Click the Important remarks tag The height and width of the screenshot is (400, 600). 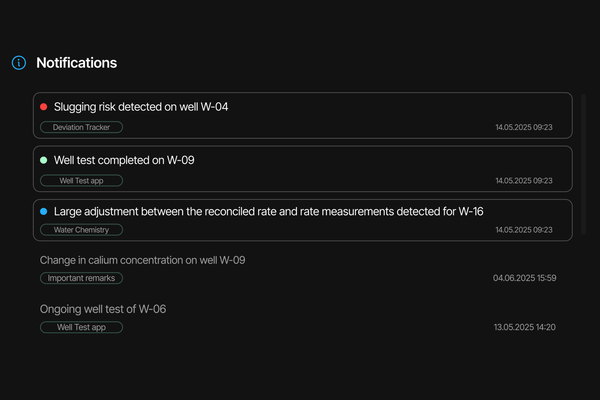point(81,278)
